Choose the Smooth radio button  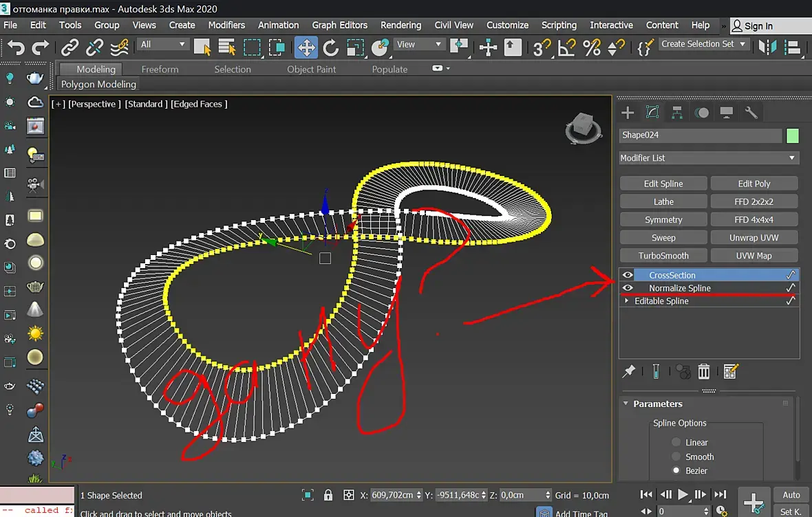pos(676,456)
